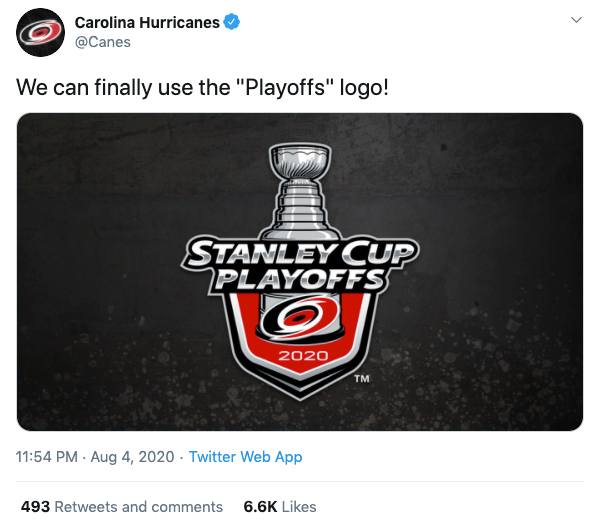Click the 493 retweet count number
The width and height of the screenshot is (600, 530).
coord(35,507)
